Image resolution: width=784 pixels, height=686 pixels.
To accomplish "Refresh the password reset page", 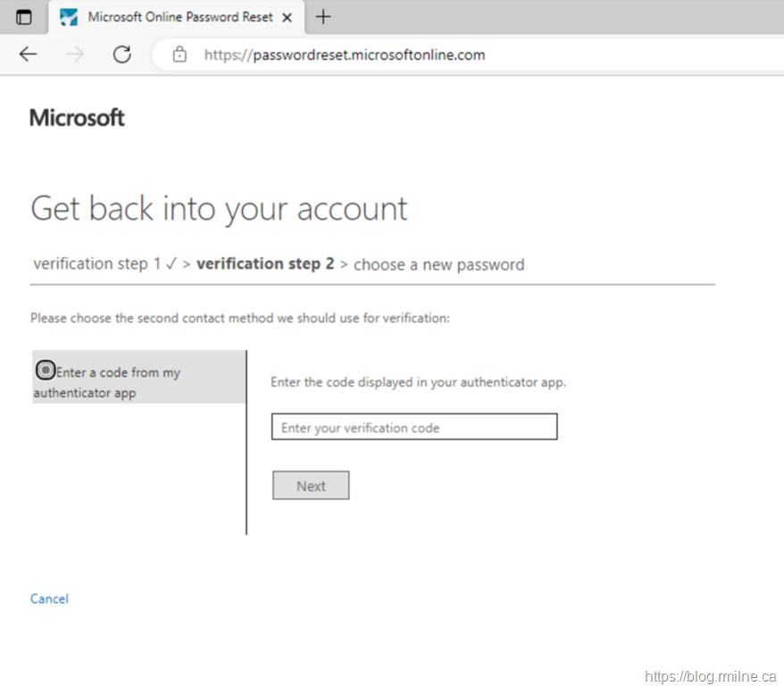I will pyautogui.click(x=122, y=54).
